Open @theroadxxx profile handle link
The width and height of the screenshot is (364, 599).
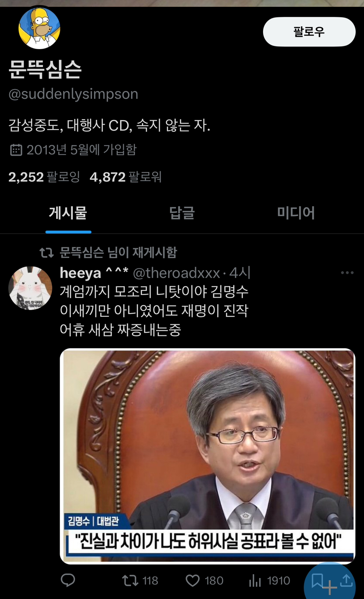(176, 273)
